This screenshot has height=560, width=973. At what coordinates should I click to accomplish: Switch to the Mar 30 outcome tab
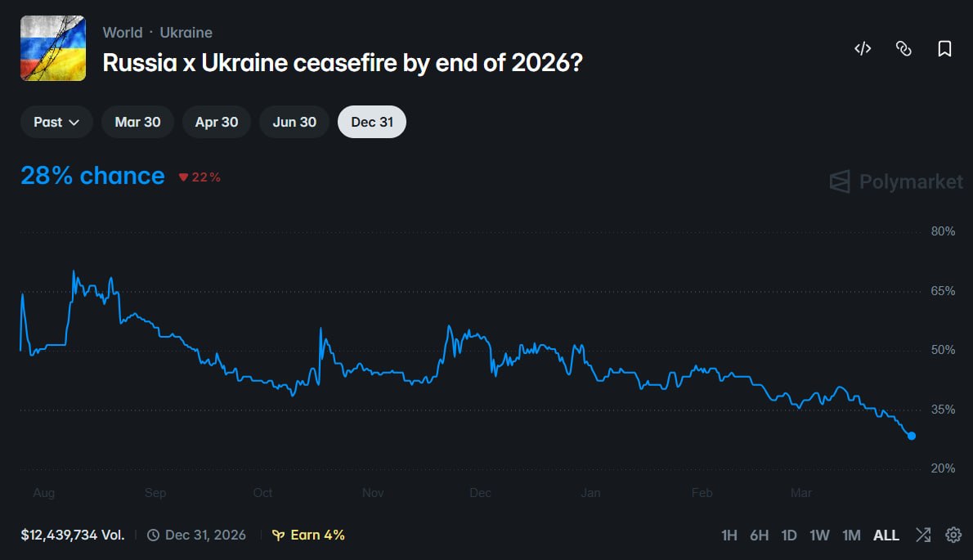point(137,121)
